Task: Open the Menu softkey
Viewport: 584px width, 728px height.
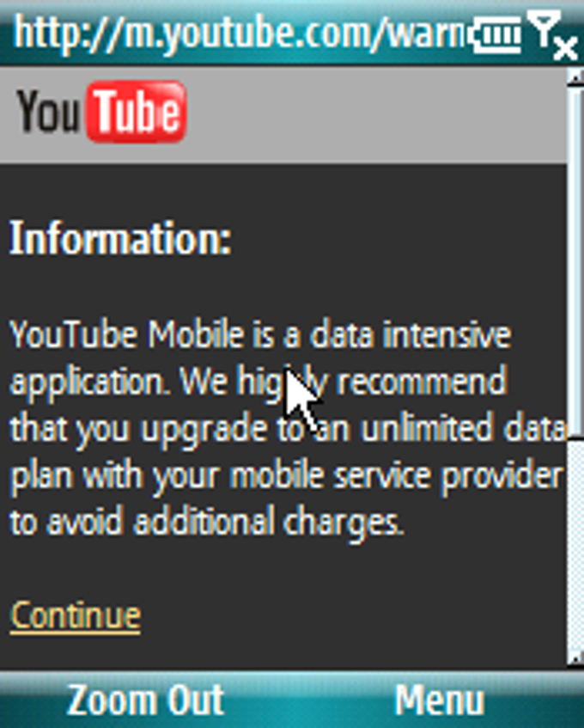Action: (x=439, y=700)
